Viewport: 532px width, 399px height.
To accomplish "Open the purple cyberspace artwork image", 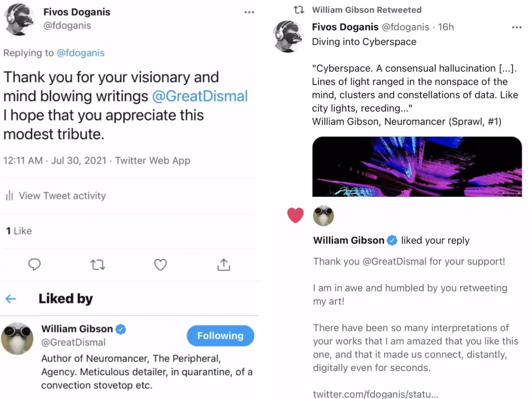I will (x=417, y=167).
